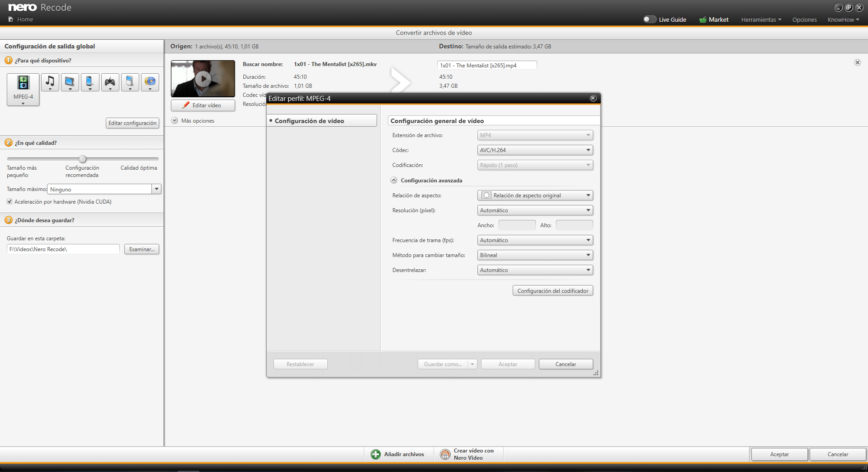Open the Método para cambiar tamaño dropdown
The image size is (868, 472).
535,255
